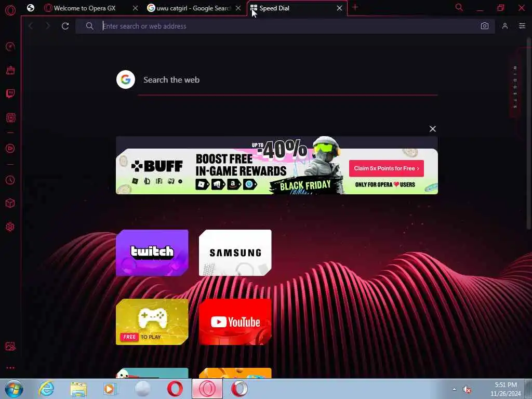532x399 pixels.
Task: Click the page vertical scrollbar
Action: click(529, 132)
